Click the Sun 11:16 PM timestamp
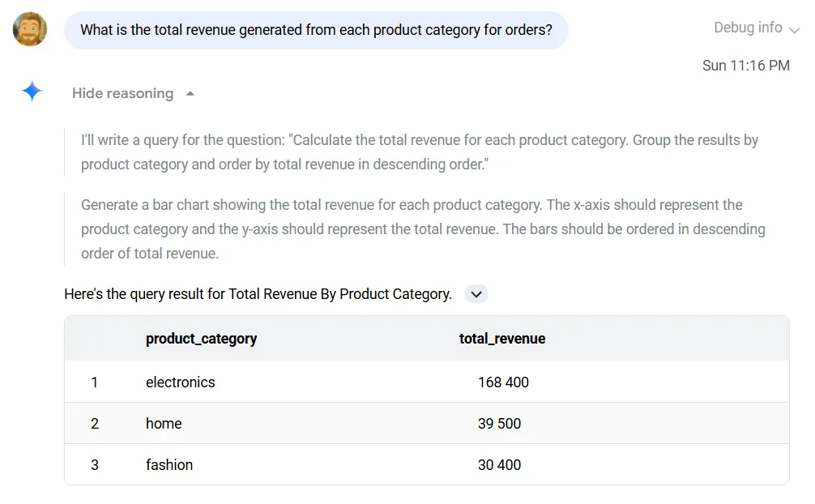Image resolution: width=815 pixels, height=504 pixels. tap(745, 66)
